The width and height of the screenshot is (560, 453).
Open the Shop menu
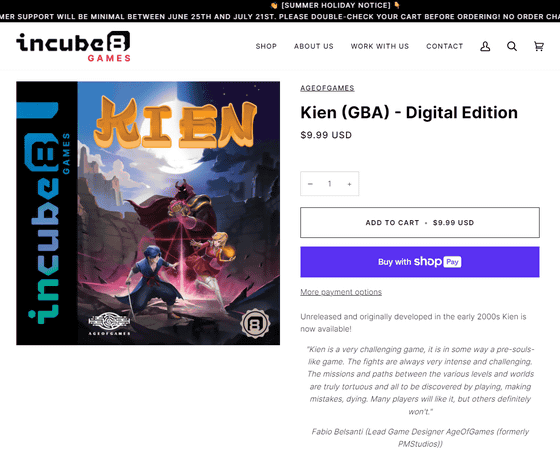[x=266, y=46]
